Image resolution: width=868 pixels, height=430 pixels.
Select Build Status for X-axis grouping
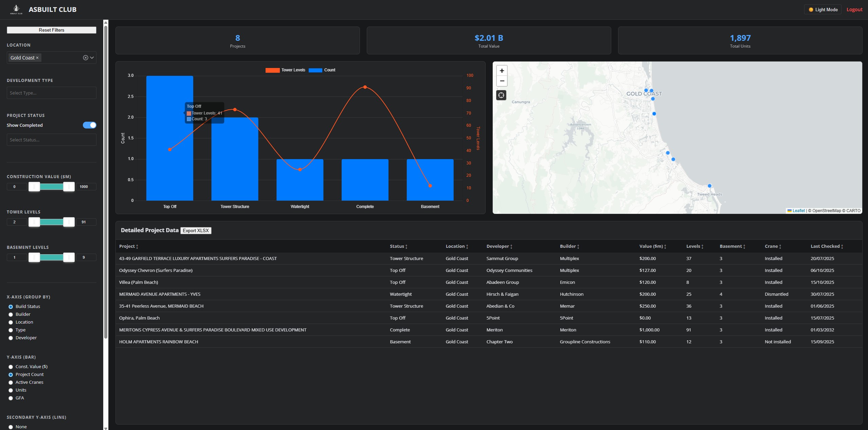(x=11, y=307)
